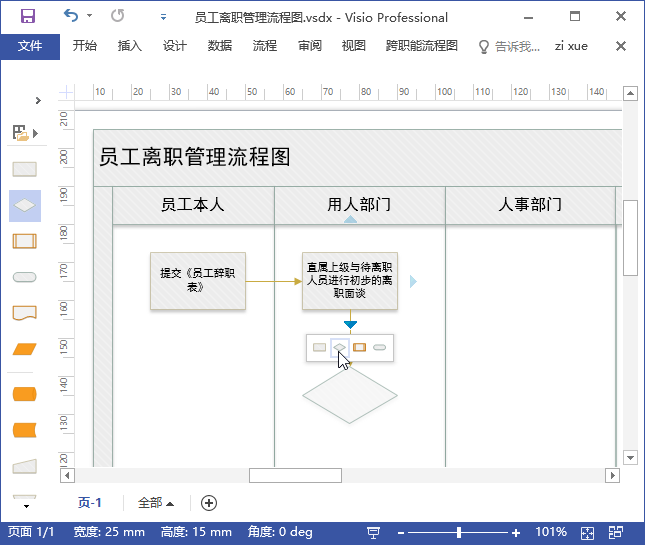Click 角度: 0 deg in status bar
Image resolution: width=645 pixels, height=545 pixels.
(280, 532)
